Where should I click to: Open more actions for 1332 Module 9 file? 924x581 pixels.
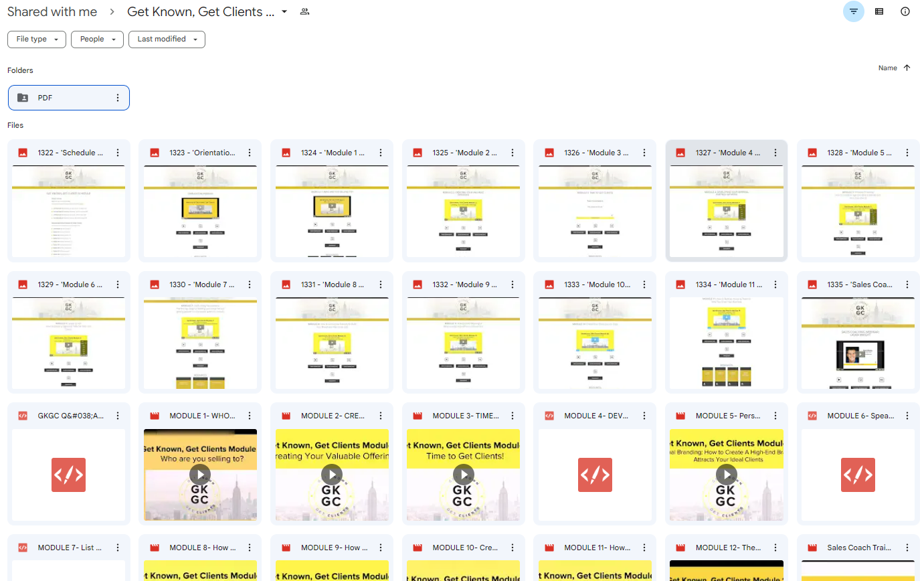pos(513,285)
